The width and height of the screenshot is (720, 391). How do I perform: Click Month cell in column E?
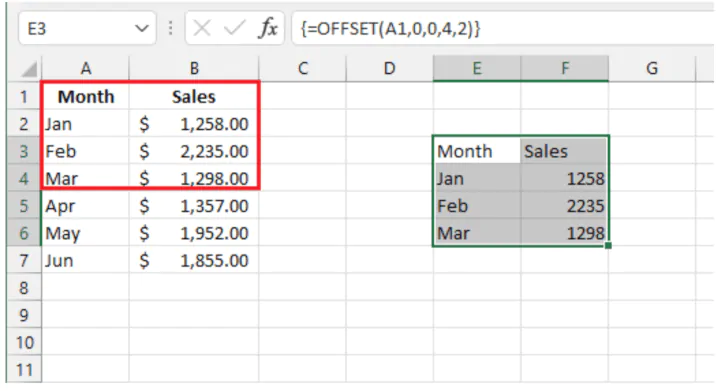point(477,151)
